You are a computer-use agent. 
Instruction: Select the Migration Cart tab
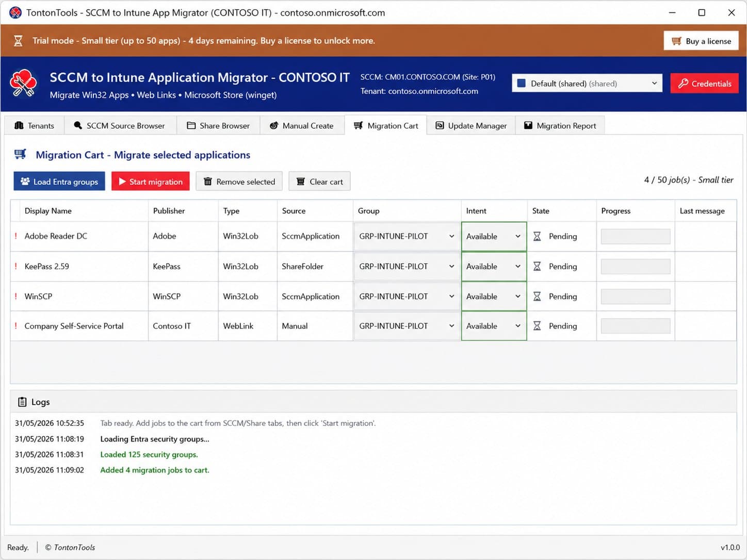[386, 125]
